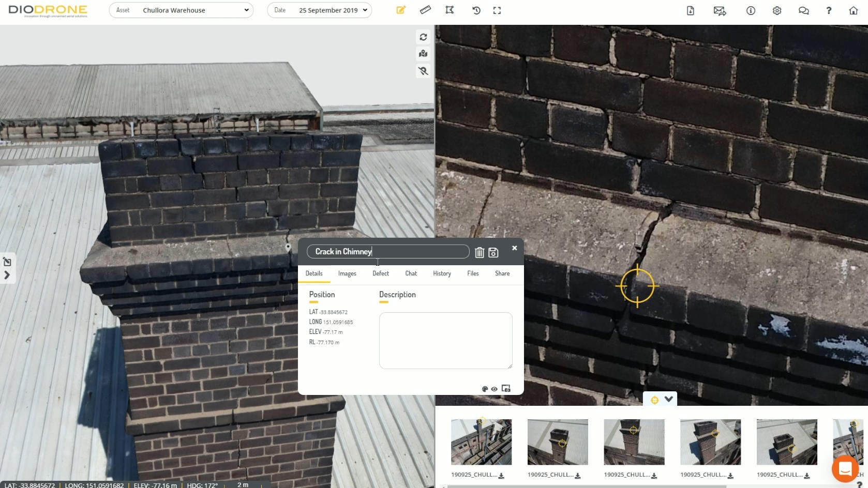Toggle the eye visibility icon in popup
The image size is (868, 488).
pos(494,389)
